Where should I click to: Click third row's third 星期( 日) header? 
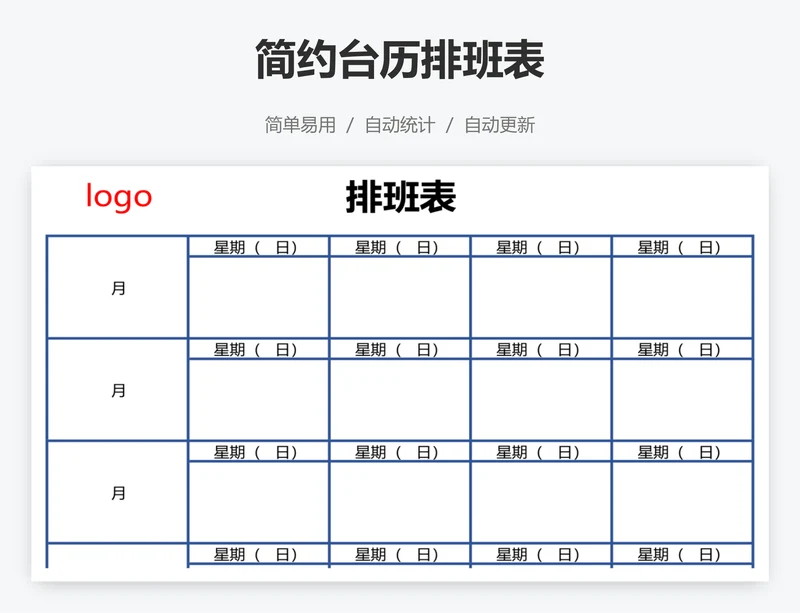click(541, 452)
